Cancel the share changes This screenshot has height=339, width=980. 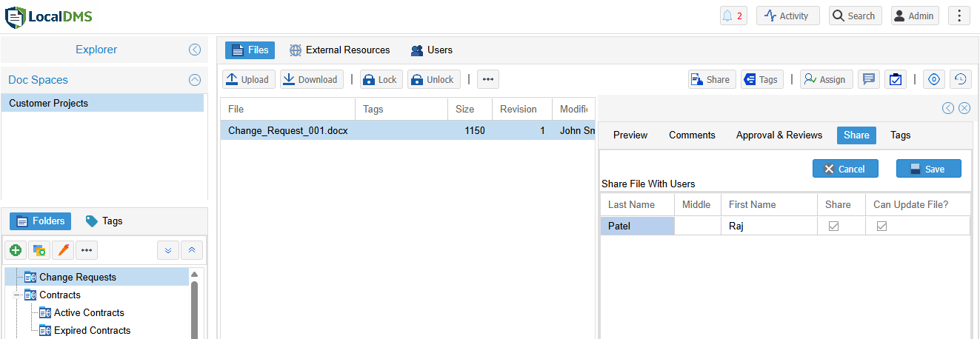click(845, 169)
